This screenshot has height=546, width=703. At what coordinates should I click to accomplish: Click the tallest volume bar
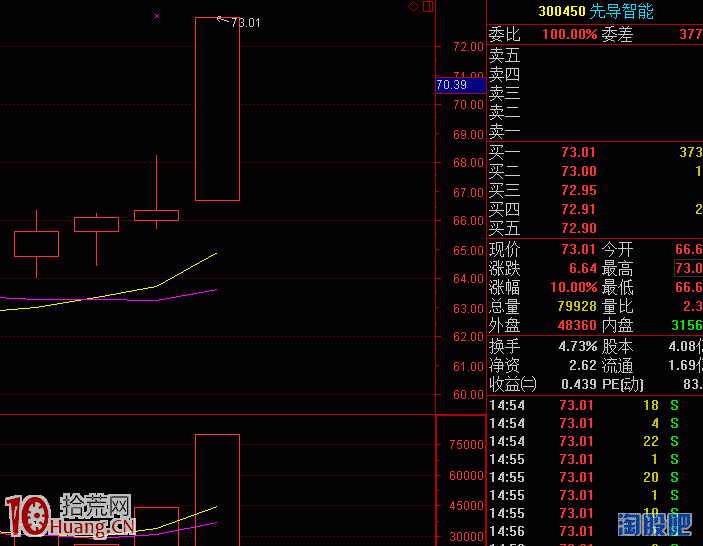click(x=217, y=488)
